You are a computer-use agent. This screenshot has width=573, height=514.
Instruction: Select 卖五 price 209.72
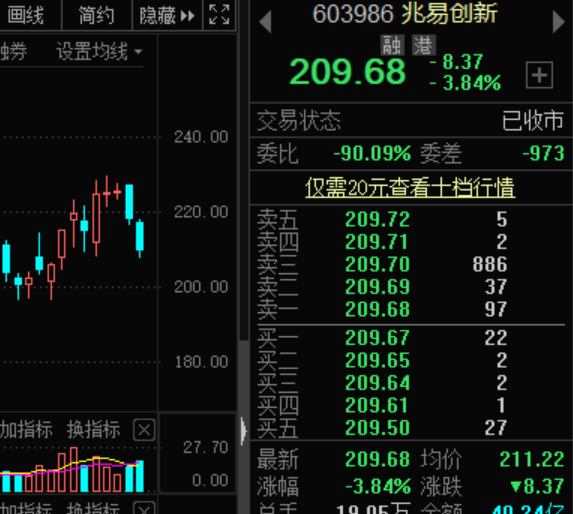(x=377, y=220)
